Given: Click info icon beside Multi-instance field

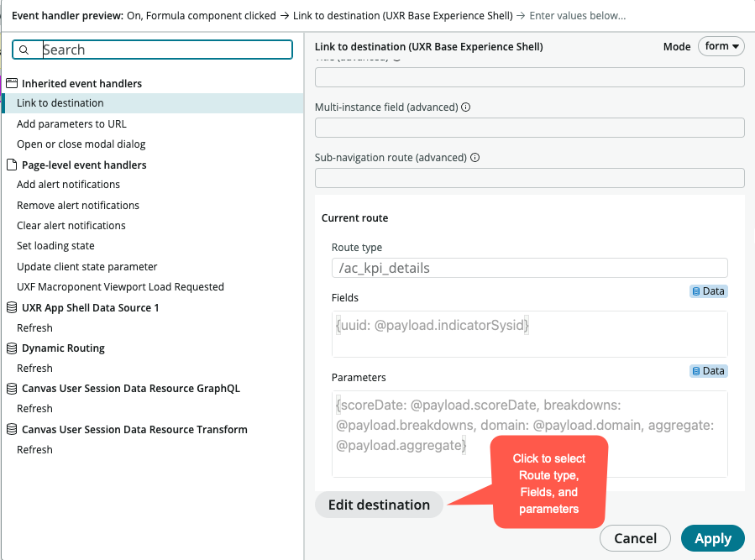Looking at the screenshot, I should click(465, 107).
